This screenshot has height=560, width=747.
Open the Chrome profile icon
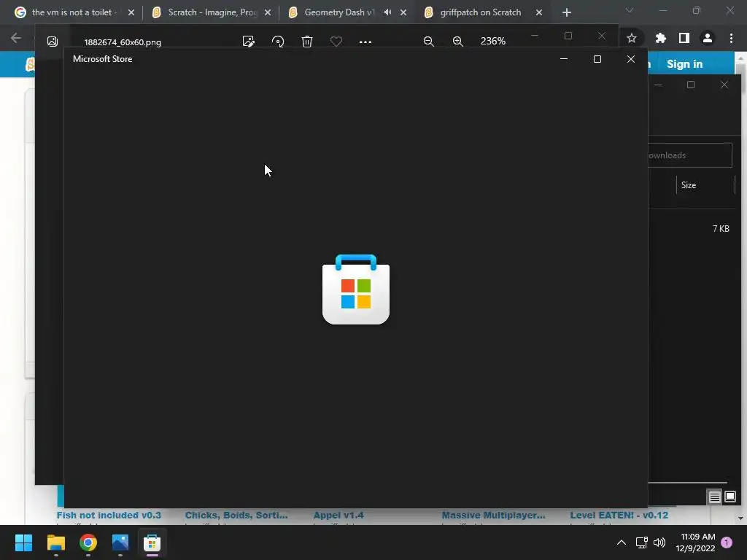click(708, 38)
